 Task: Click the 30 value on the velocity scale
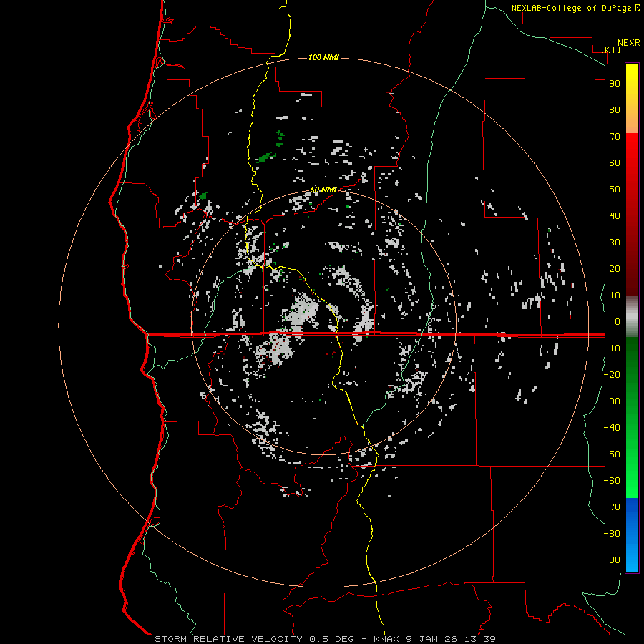pyautogui.click(x=615, y=243)
